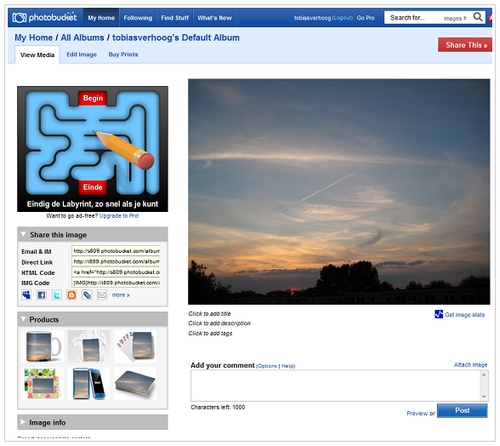This screenshot has height=446, width=500.
Task: Open the images search type dropdown
Action: (455, 18)
